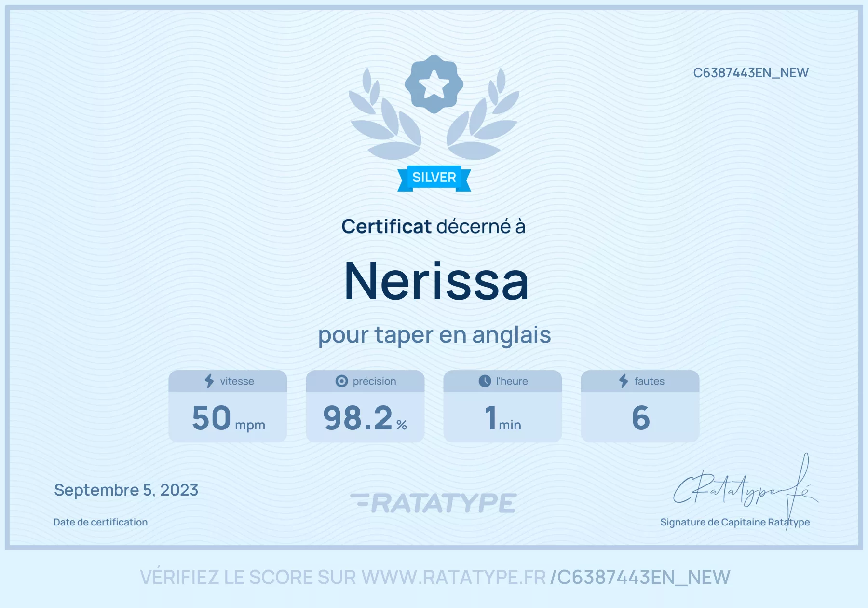Viewport: 868px width, 608px height.
Task: Click the text 'pour taper en anglais'
Action: pyautogui.click(x=434, y=335)
